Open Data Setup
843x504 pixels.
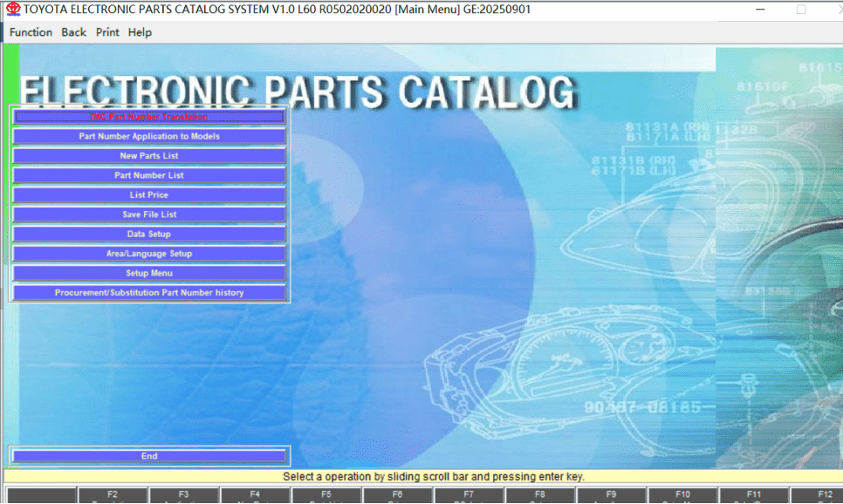click(148, 235)
